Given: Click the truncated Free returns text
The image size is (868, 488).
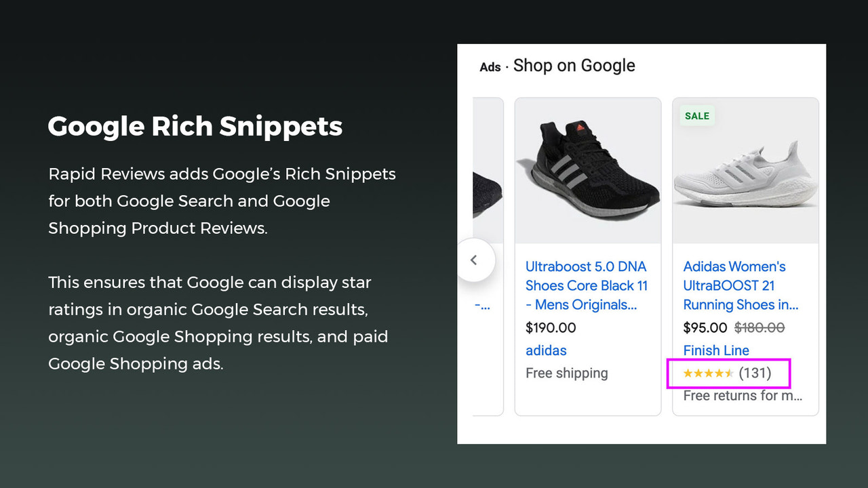Looking at the screenshot, I should (742, 395).
